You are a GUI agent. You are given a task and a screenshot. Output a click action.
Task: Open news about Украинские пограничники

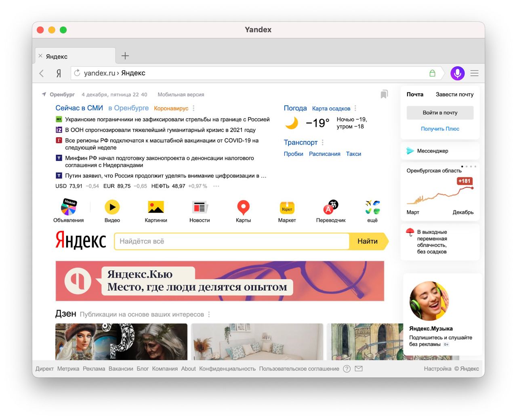[167, 119]
